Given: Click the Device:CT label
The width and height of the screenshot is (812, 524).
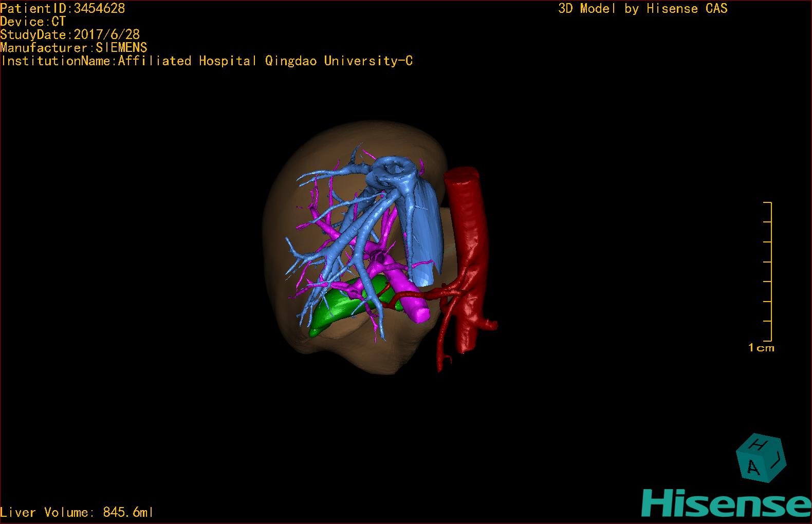Looking at the screenshot, I should tap(33, 22).
